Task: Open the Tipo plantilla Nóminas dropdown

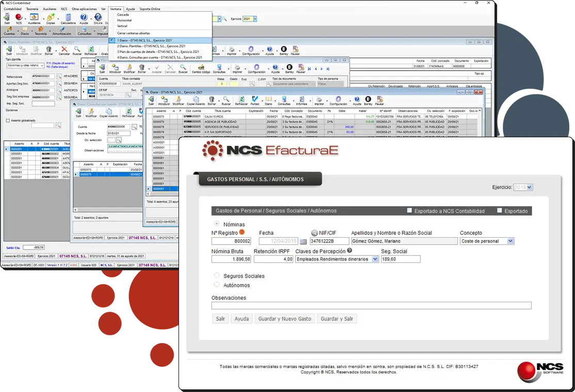Action: coord(25,66)
